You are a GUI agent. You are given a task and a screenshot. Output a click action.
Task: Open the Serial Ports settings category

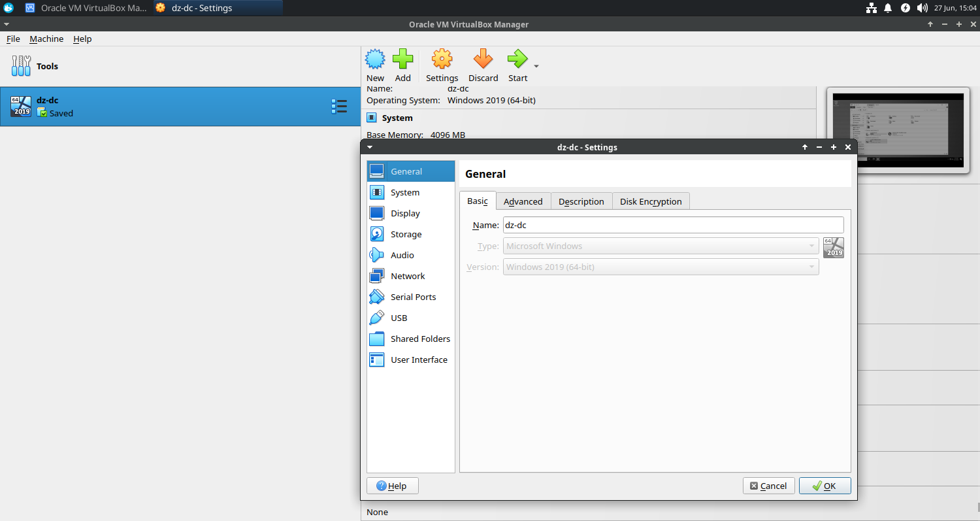click(411, 297)
